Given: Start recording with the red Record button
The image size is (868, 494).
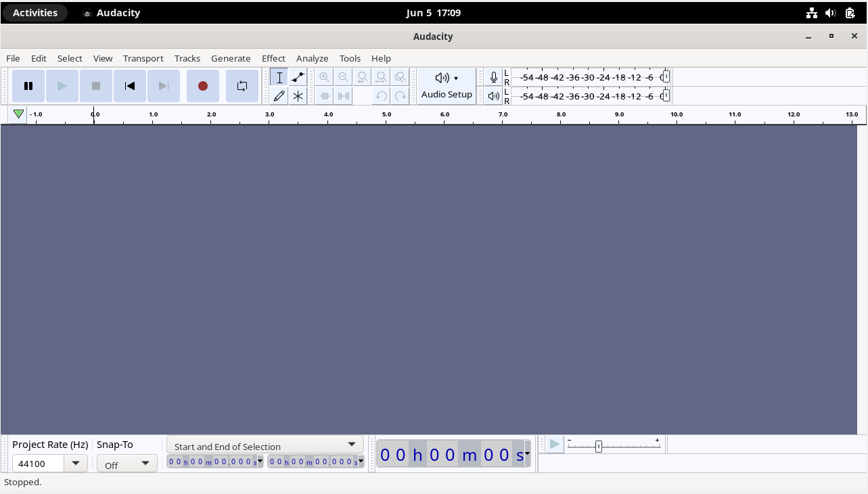Looking at the screenshot, I should [203, 86].
